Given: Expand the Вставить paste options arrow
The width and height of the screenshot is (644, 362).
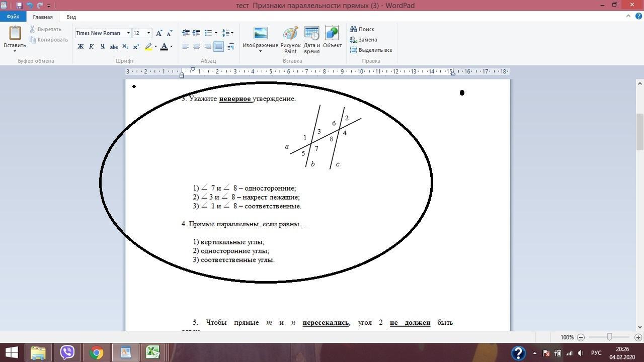Looking at the screenshot, I should pyautogui.click(x=15, y=51).
